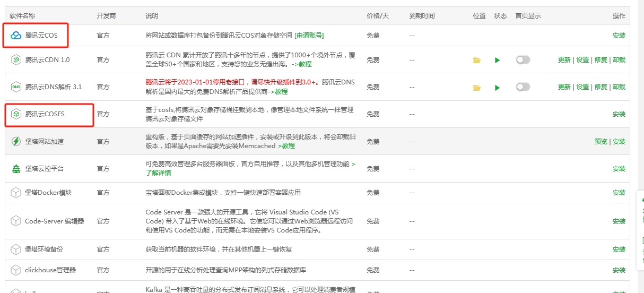Select the 堡塔云控平台 name text

tap(45, 169)
